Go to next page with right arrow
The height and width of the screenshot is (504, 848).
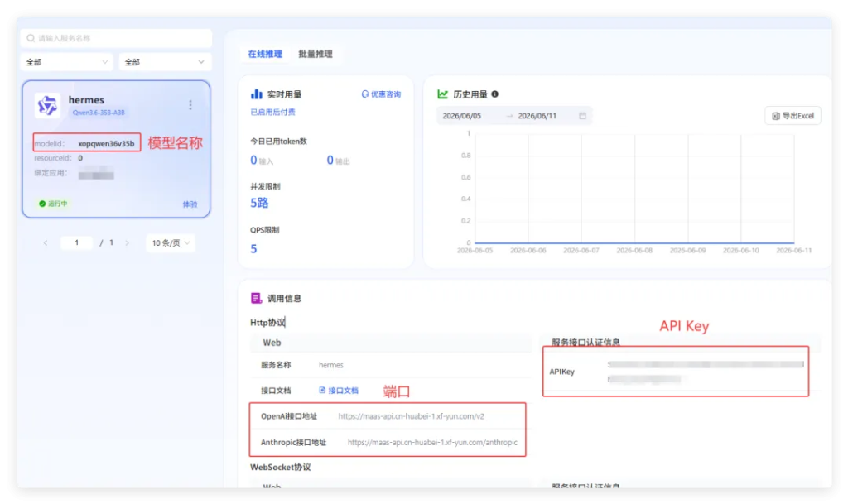pos(127,243)
